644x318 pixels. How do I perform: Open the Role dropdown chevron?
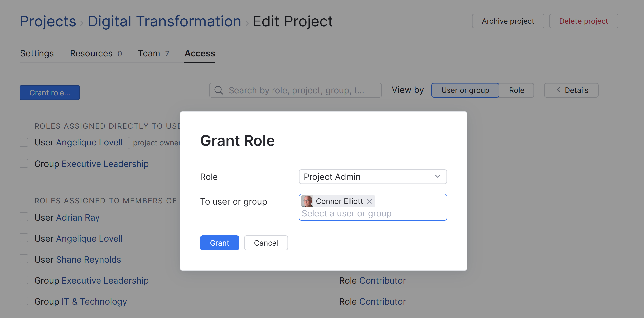(437, 176)
